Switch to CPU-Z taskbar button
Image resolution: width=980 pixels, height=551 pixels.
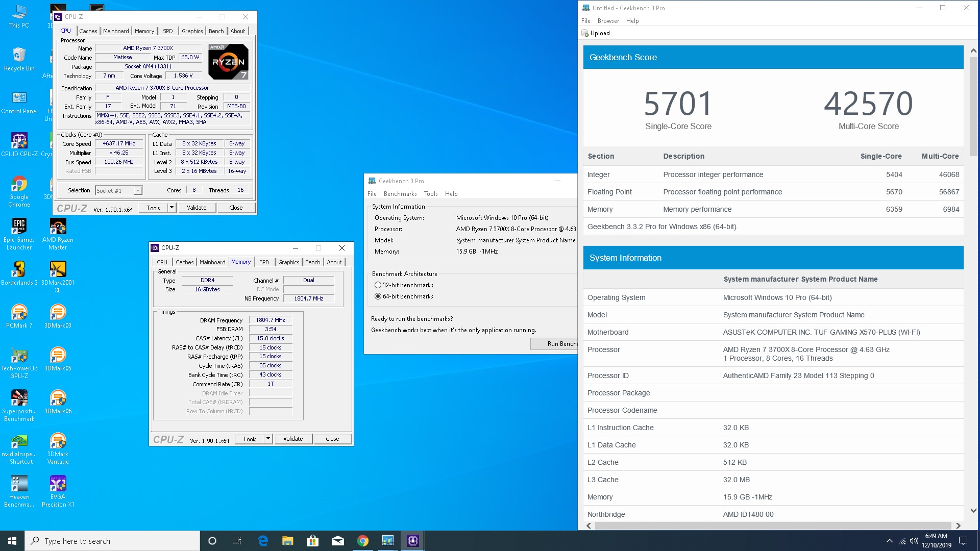click(x=412, y=541)
